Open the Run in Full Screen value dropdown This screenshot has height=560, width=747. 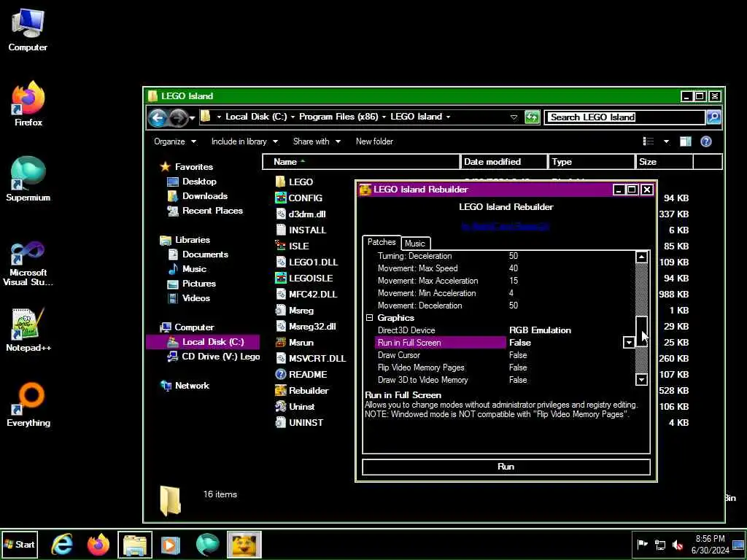[x=629, y=343]
